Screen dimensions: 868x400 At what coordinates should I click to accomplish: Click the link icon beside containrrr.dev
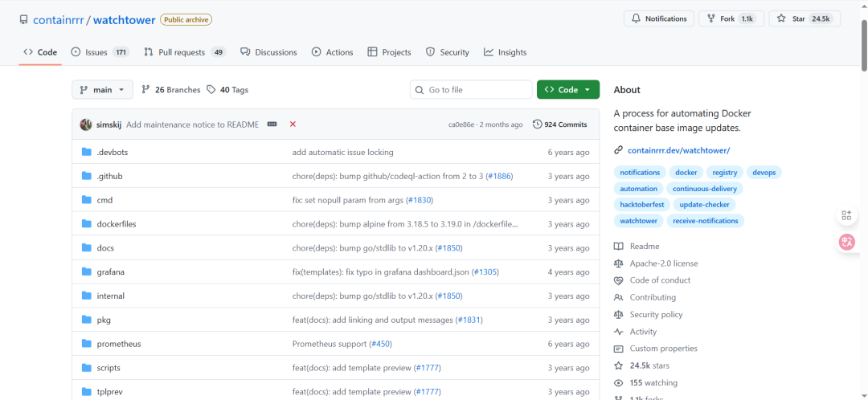tap(618, 150)
